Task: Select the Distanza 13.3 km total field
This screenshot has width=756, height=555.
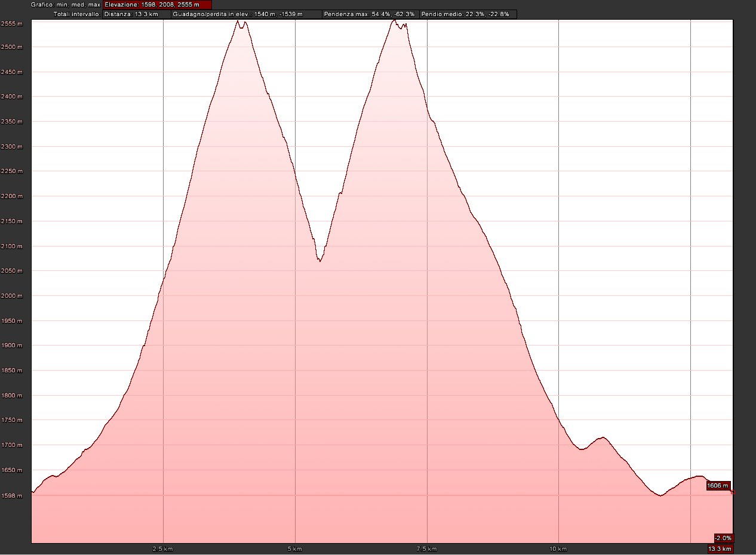Action: coord(131,14)
